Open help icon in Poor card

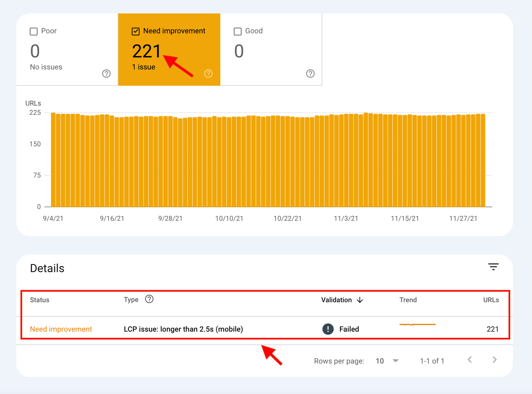point(106,73)
